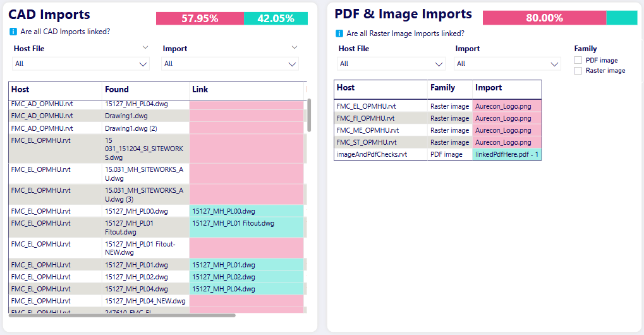Viewport: 644px width, 335px height.
Task: Click the info icon beside Raster Image Imports question
Action: click(x=339, y=33)
